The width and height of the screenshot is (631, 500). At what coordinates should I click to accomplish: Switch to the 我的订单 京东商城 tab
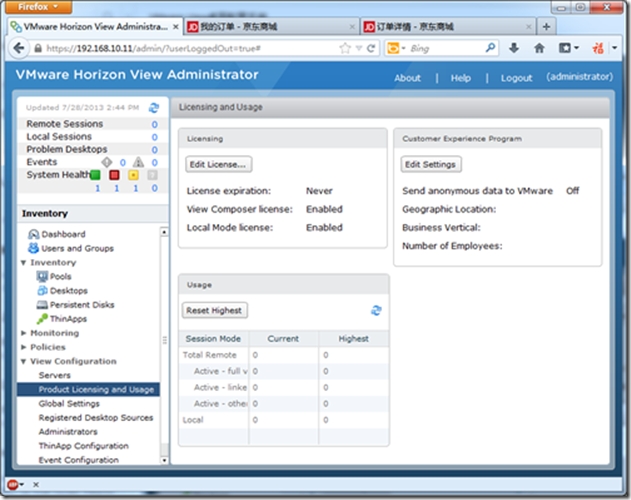pyautogui.click(x=272, y=27)
